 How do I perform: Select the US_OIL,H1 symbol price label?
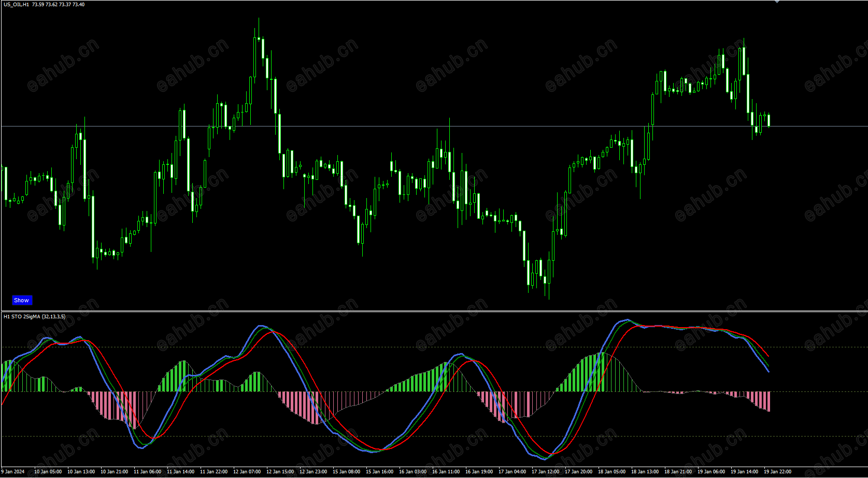coord(44,5)
